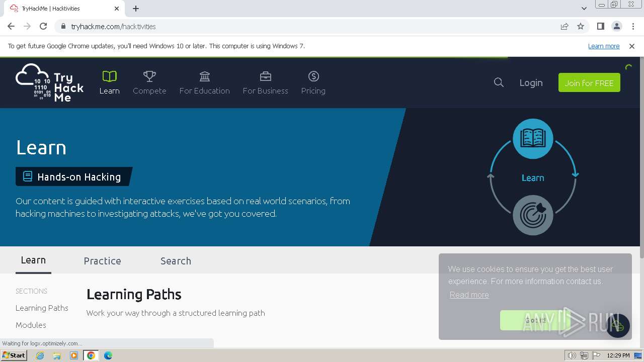Click the address bar URL field
The height and width of the screenshot is (362, 644).
coord(312,26)
